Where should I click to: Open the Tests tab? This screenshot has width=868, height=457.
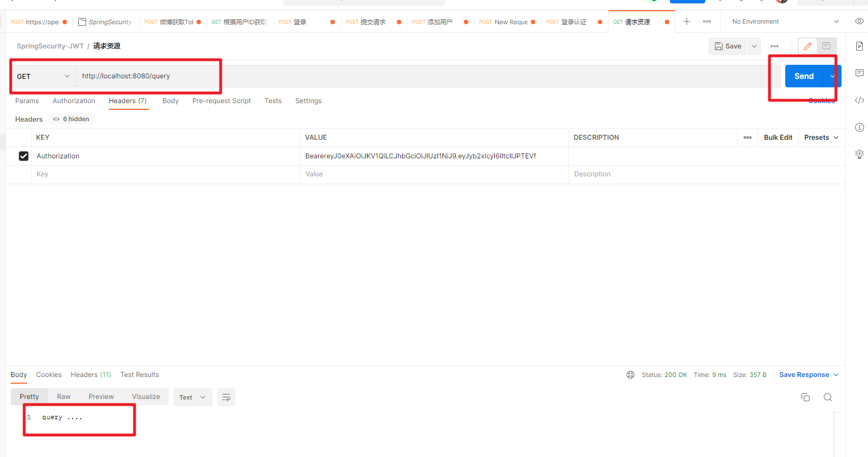pyautogui.click(x=273, y=101)
